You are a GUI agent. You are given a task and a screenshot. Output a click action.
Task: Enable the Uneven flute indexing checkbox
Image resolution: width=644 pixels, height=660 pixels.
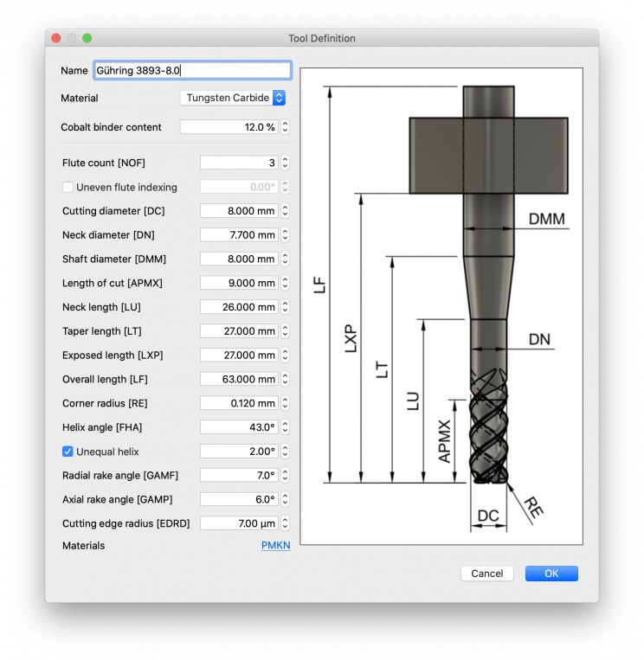pyautogui.click(x=68, y=187)
